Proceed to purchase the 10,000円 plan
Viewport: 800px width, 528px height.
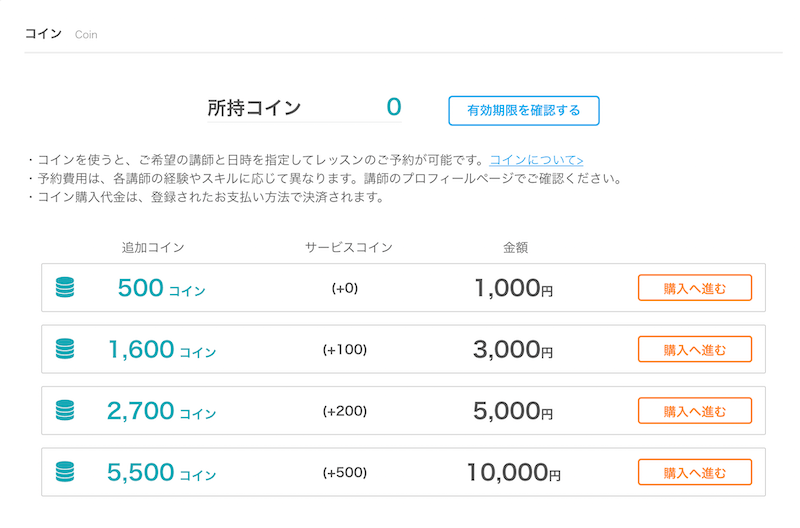point(695,472)
